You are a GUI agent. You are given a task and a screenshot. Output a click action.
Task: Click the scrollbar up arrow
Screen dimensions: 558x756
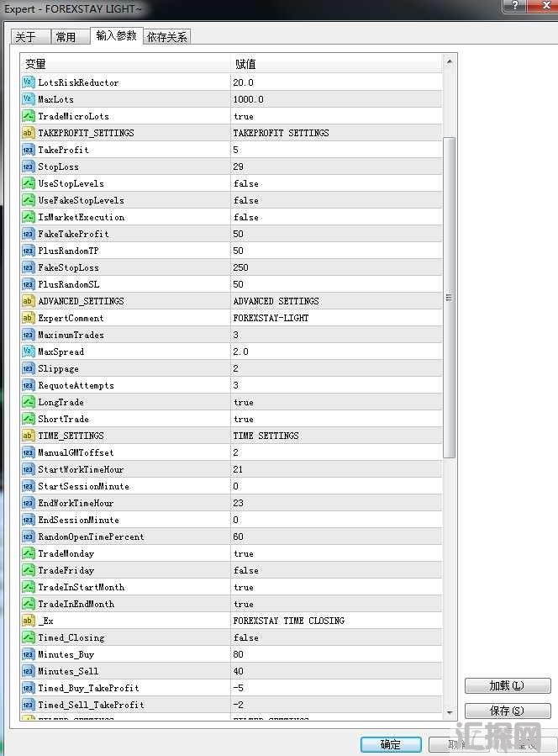click(x=450, y=61)
